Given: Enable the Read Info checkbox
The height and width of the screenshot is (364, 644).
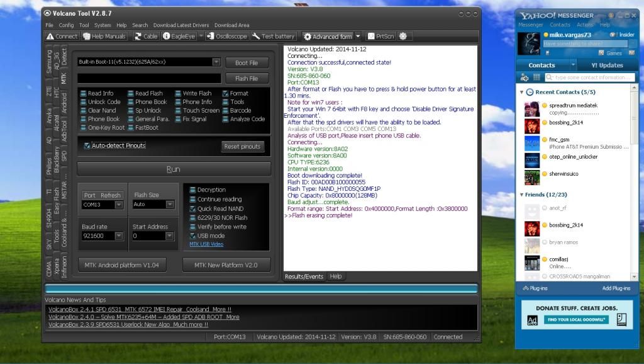Looking at the screenshot, I should [84, 93].
